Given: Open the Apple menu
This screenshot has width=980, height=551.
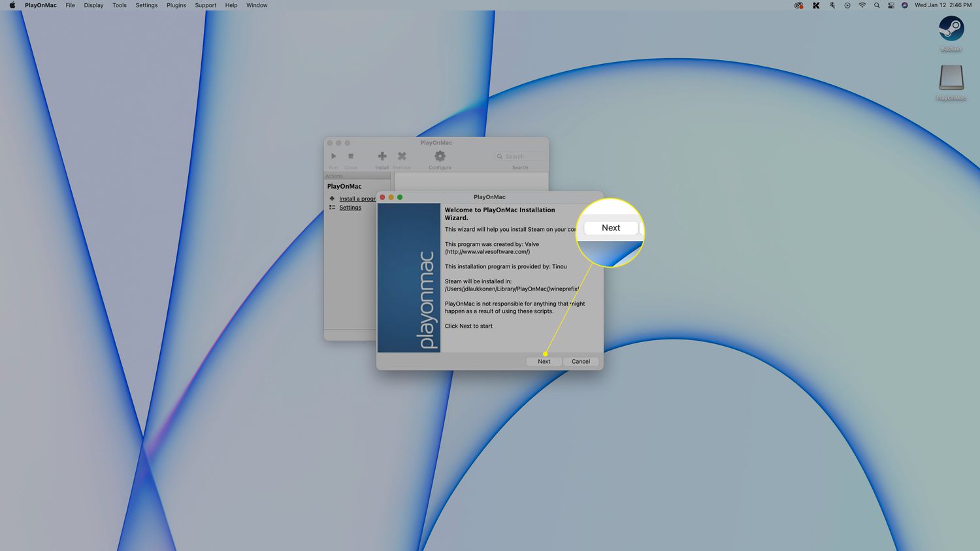Looking at the screenshot, I should 12,5.
